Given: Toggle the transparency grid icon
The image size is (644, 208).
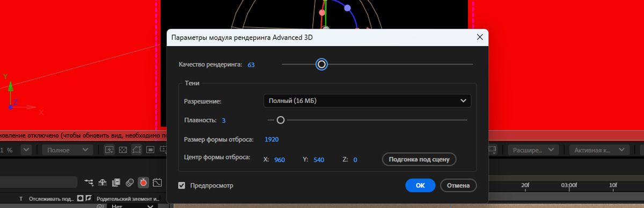Looking at the screenshot, I should (123, 150).
